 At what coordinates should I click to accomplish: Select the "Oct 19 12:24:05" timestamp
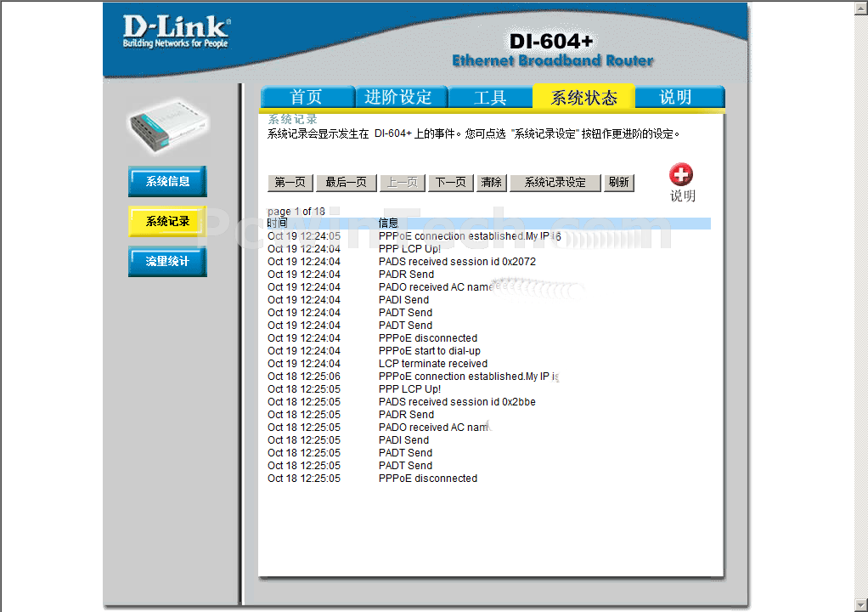tap(304, 236)
